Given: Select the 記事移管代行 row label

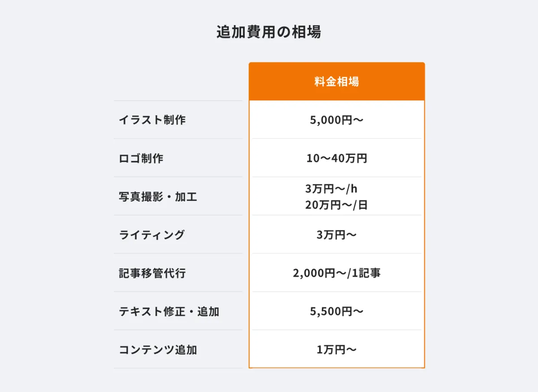Looking at the screenshot, I should click(152, 273).
